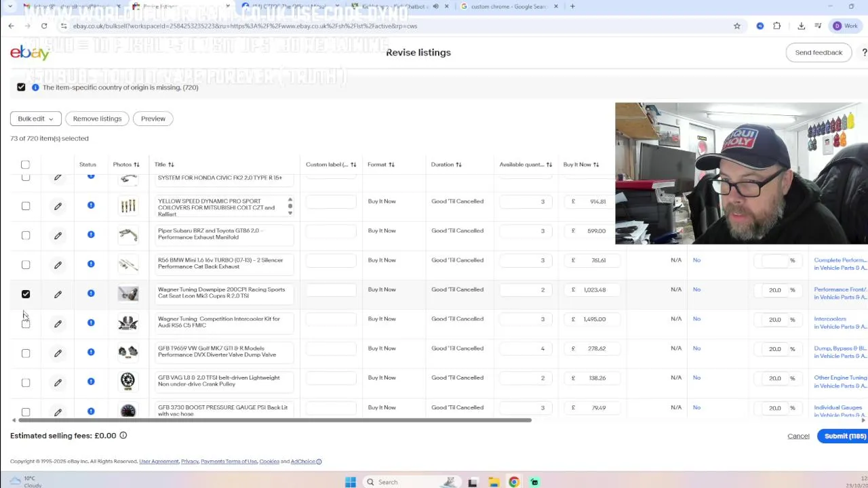Show status info for Yellow Speed Coilovers

91,205
